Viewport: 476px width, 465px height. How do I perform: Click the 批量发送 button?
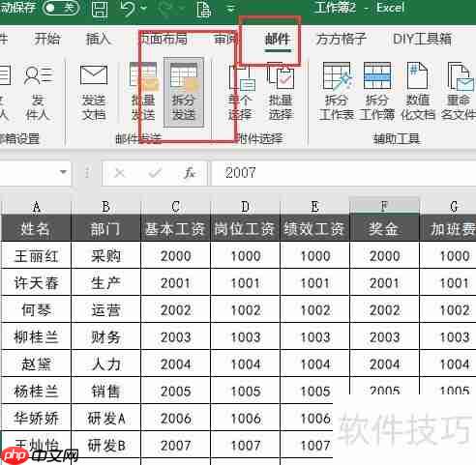143,93
